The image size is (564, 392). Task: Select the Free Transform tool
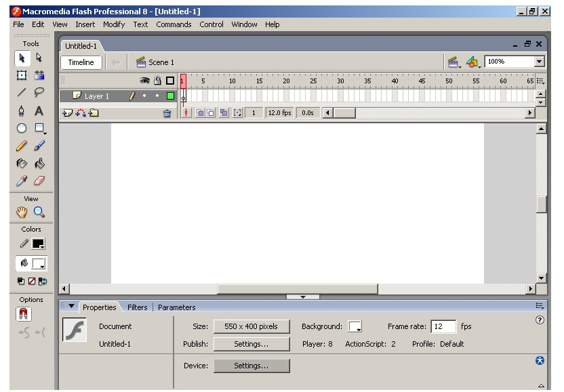coord(22,75)
